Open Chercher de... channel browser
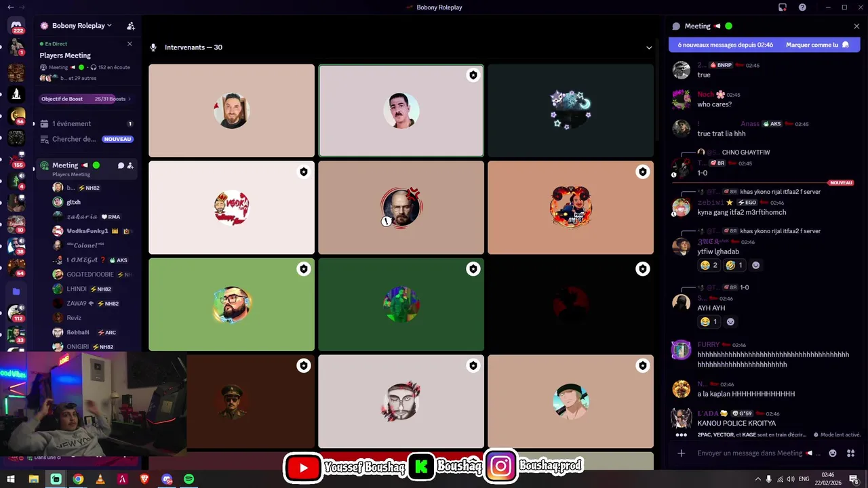 coord(87,139)
